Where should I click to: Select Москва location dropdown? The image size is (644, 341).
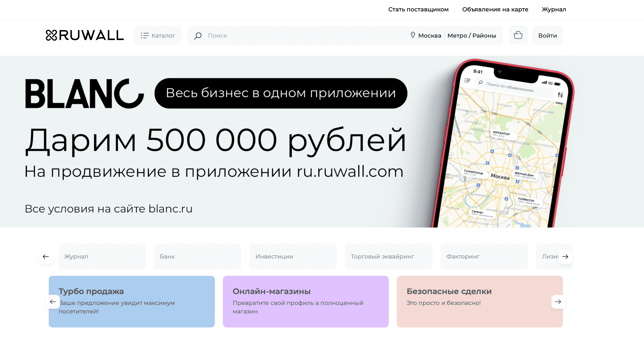click(x=426, y=35)
